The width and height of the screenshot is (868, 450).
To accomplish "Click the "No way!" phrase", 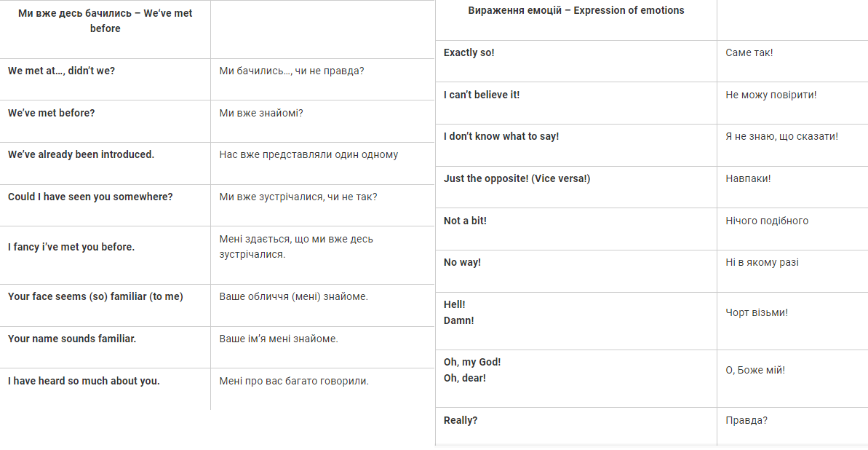I will [x=462, y=262].
